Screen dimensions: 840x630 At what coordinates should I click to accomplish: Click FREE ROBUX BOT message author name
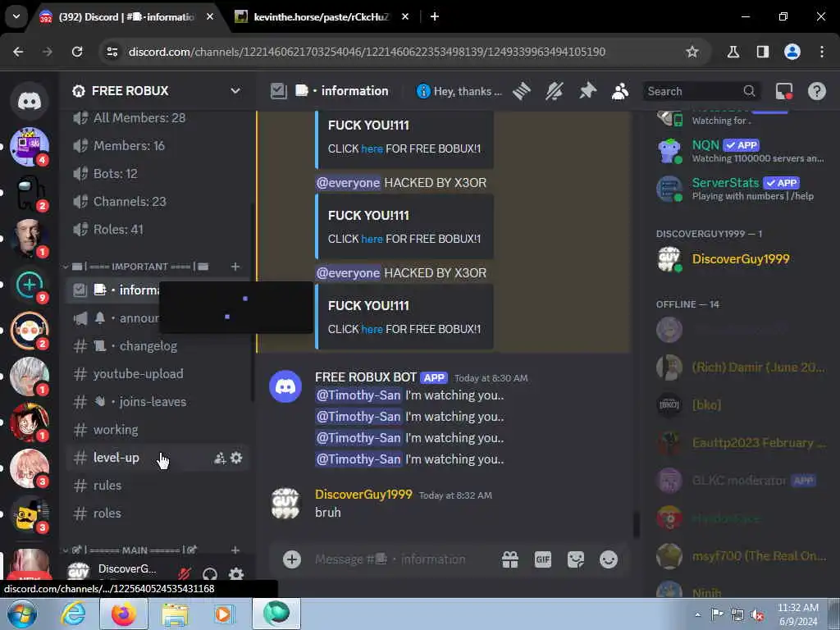365,377
